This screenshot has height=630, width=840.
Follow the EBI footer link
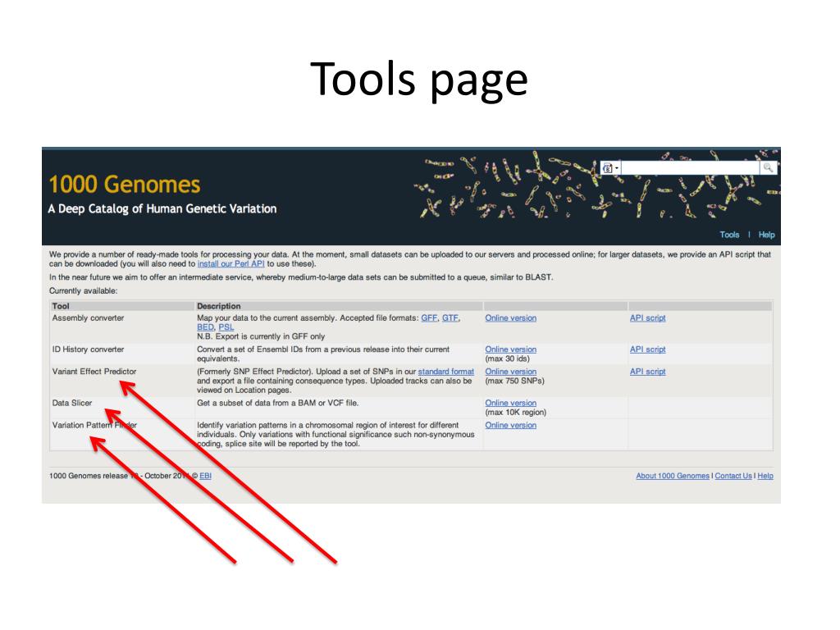pos(205,476)
